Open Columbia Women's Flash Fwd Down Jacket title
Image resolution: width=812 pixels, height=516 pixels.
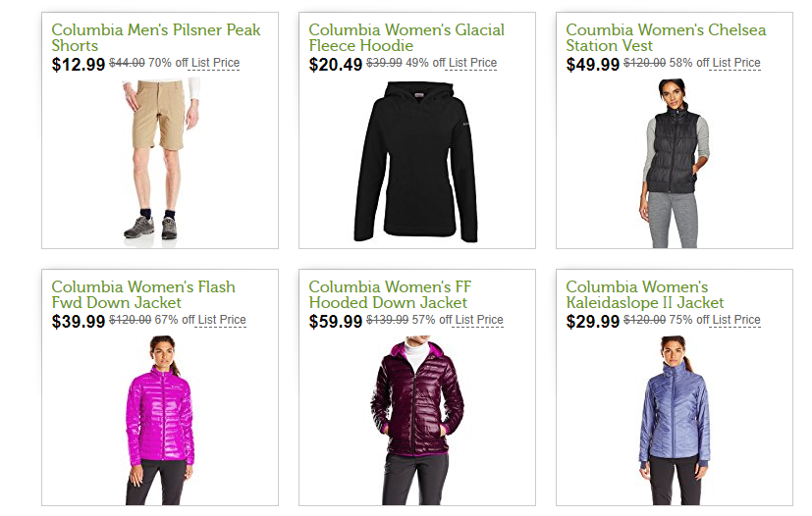pyautogui.click(x=143, y=294)
